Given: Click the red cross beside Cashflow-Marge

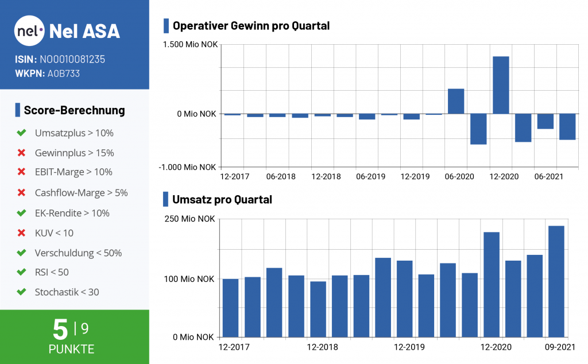Looking at the screenshot, I should [x=21, y=193].
